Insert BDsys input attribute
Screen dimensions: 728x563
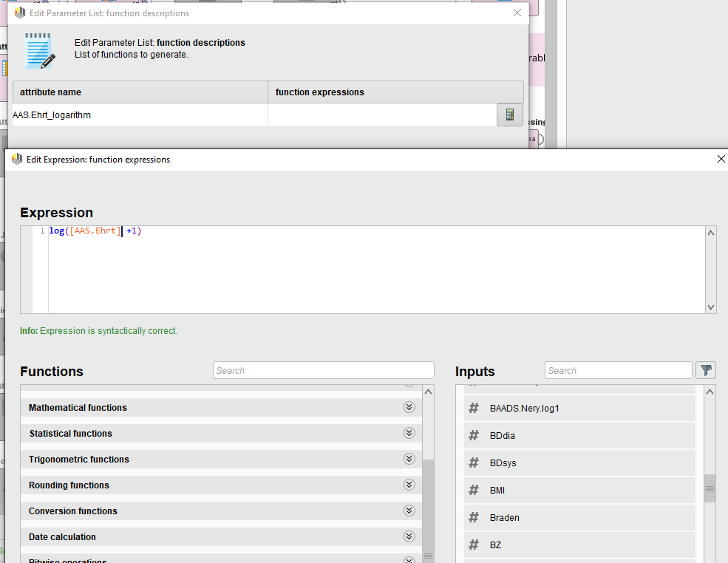[x=579, y=463]
